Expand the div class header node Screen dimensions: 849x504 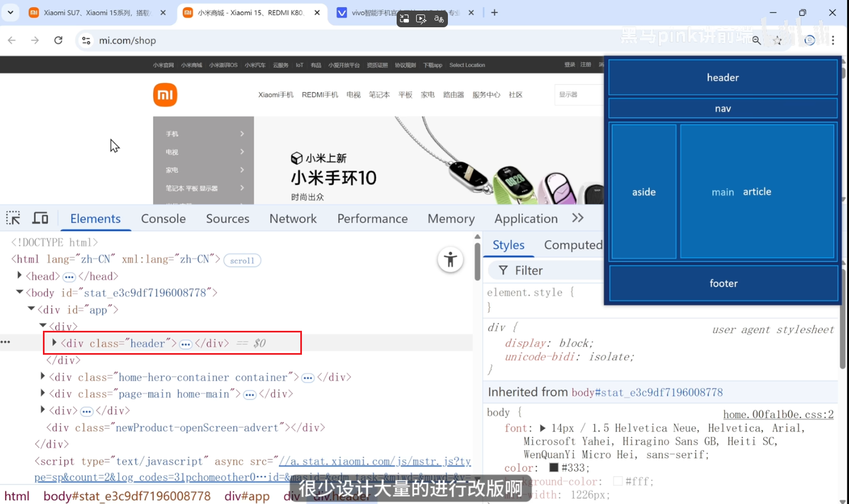[54, 342]
